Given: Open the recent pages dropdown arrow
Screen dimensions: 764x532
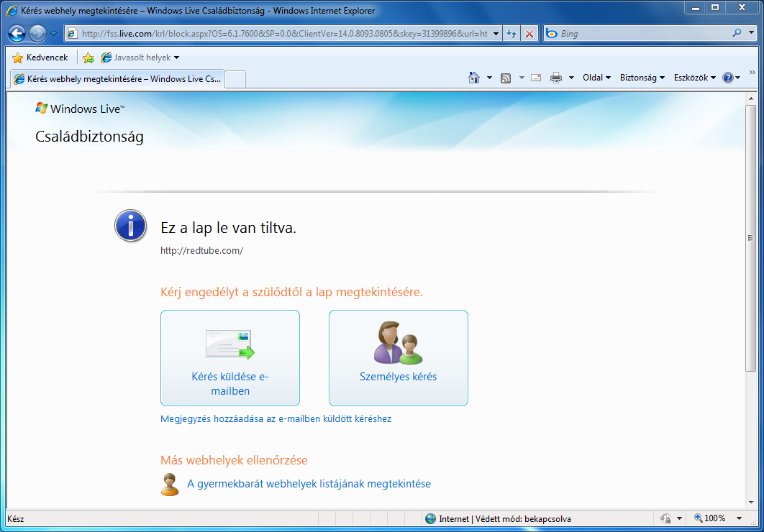Looking at the screenshot, I should [54, 34].
